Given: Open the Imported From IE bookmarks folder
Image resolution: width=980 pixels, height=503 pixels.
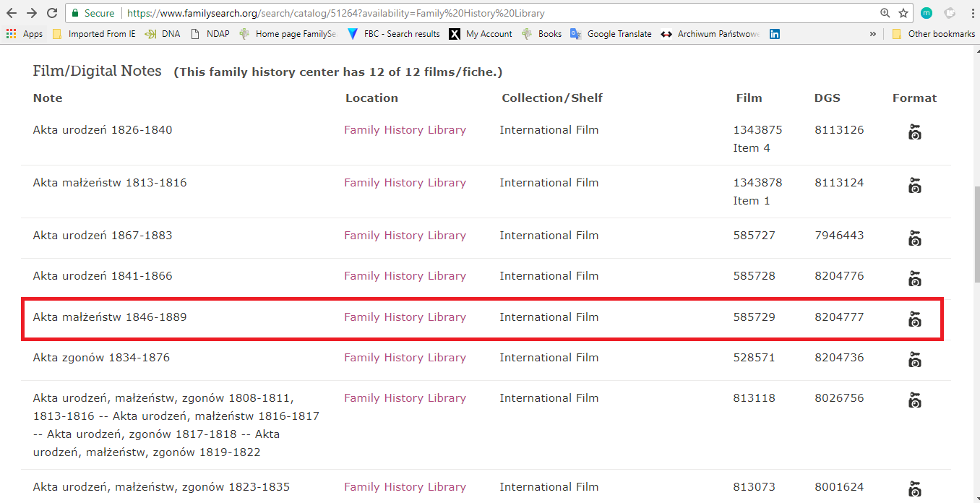Looking at the screenshot, I should [94, 34].
